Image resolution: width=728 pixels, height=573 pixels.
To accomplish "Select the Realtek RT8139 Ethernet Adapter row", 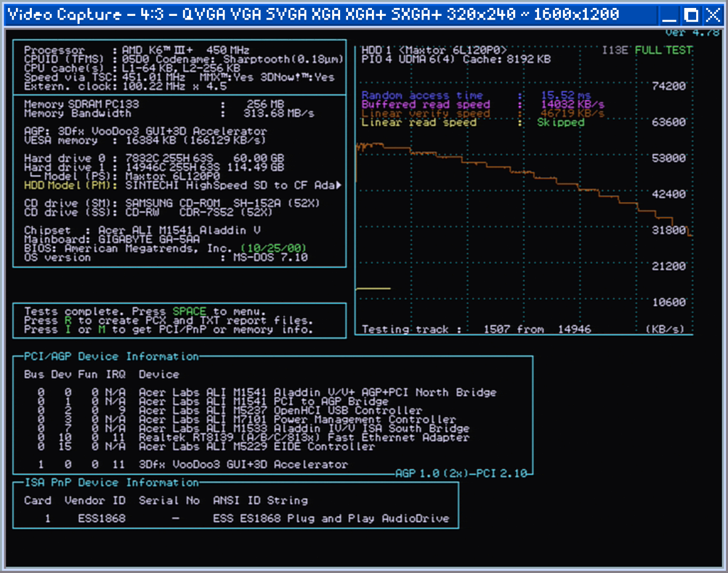I will click(x=254, y=438).
